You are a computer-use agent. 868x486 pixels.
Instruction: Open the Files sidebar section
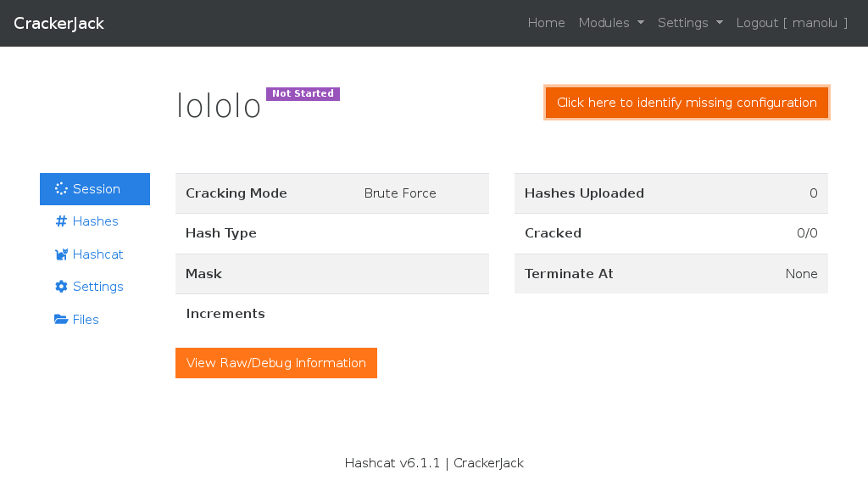click(95, 319)
